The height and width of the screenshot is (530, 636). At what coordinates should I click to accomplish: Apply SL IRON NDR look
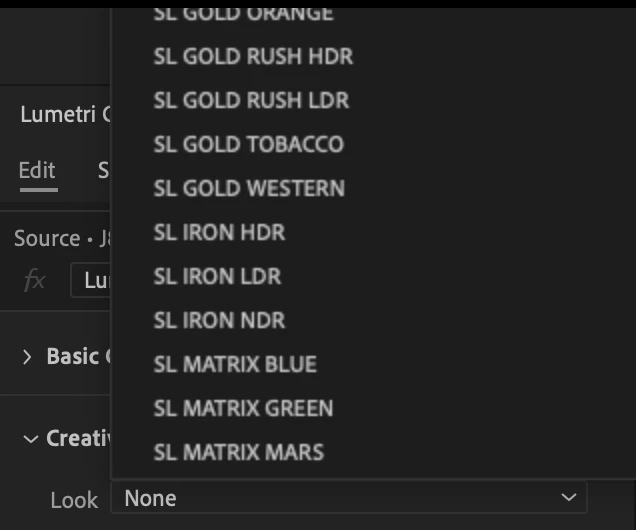click(x=219, y=320)
